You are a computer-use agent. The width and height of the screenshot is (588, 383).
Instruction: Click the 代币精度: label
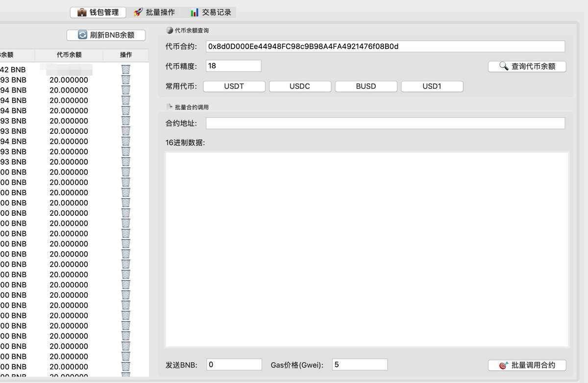[181, 66]
